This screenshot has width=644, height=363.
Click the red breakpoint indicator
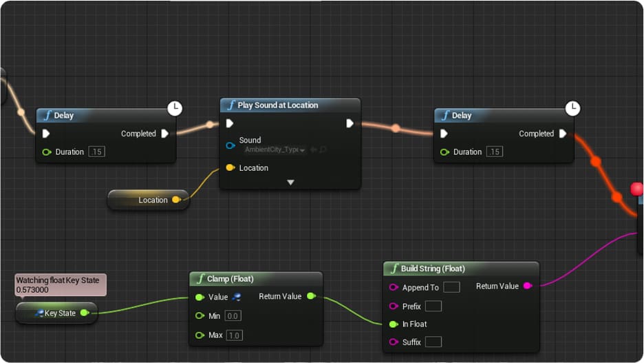tap(637, 189)
